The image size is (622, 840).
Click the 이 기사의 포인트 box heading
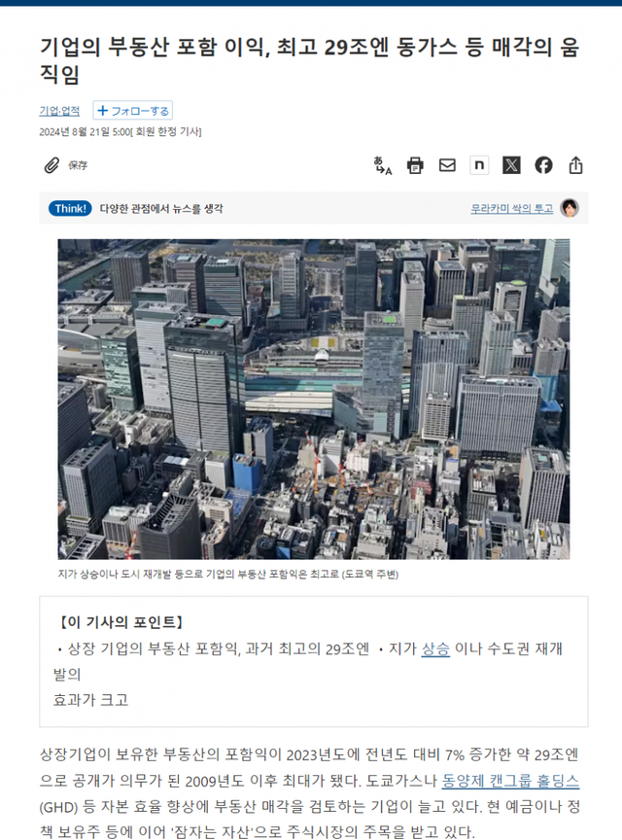coord(121,622)
